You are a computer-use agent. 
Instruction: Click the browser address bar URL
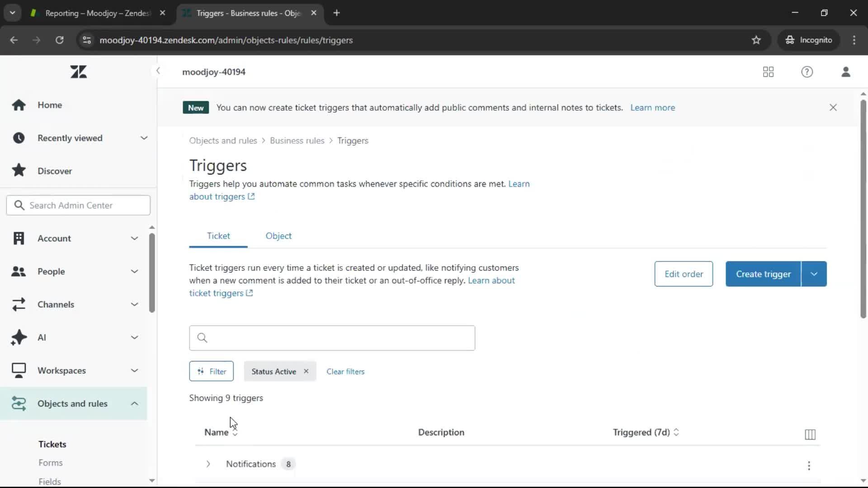[x=226, y=40]
